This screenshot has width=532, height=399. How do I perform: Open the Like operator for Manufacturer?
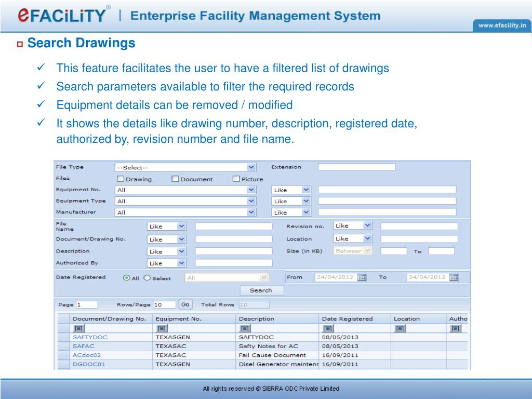(291, 212)
